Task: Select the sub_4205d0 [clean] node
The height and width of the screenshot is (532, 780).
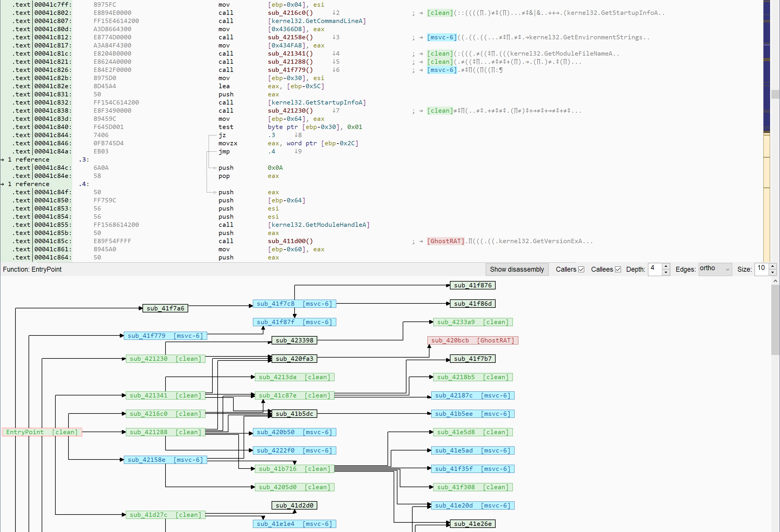Action: (x=294, y=487)
